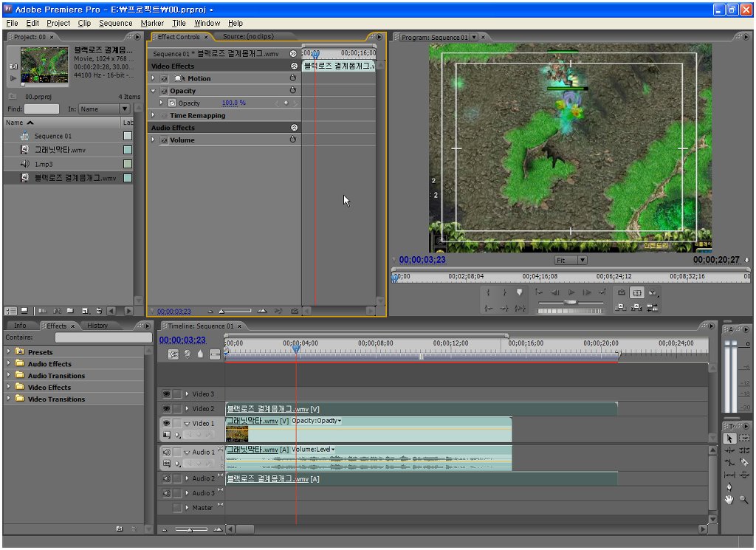Image resolution: width=756 pixels, height=550 pixels.
Task: Click the Safe Margins button
Action: [637, 292]
